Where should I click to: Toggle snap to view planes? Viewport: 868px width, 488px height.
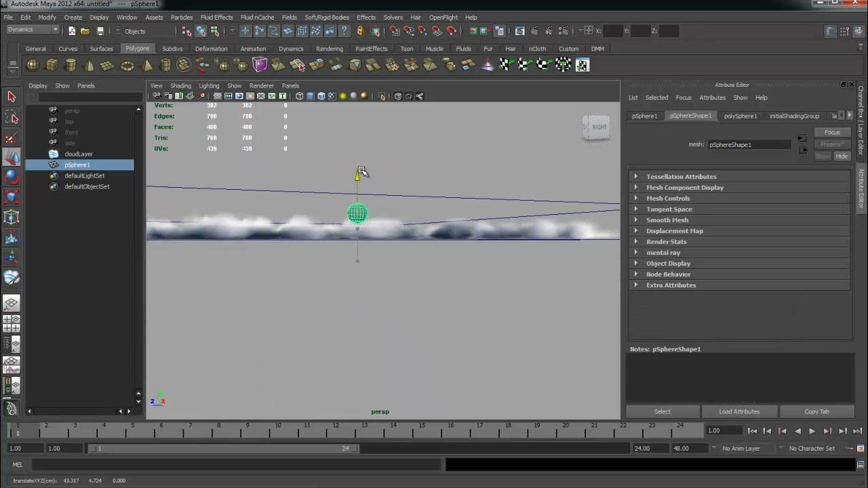pyautogui.click(x=437, y=30)
